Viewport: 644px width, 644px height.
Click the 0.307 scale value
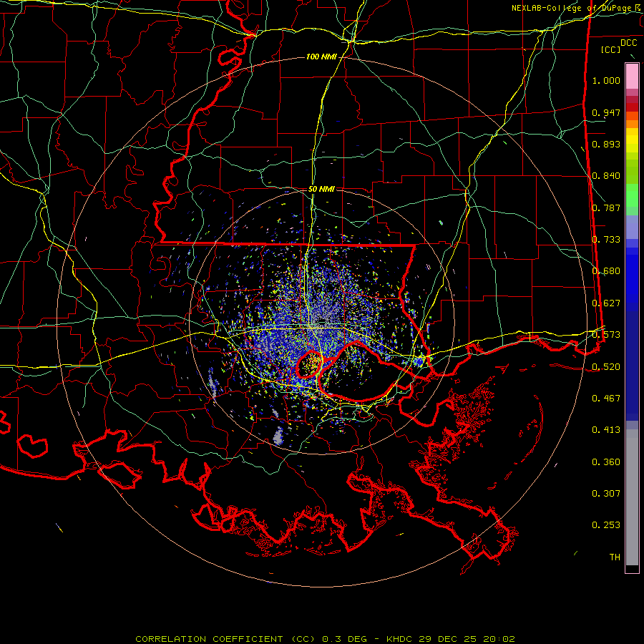click(606, 494)
